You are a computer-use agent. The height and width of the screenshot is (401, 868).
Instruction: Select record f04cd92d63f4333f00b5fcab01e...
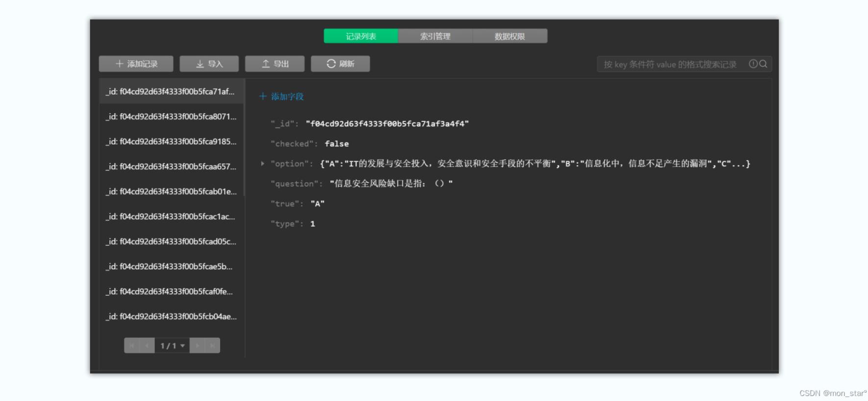171,191
